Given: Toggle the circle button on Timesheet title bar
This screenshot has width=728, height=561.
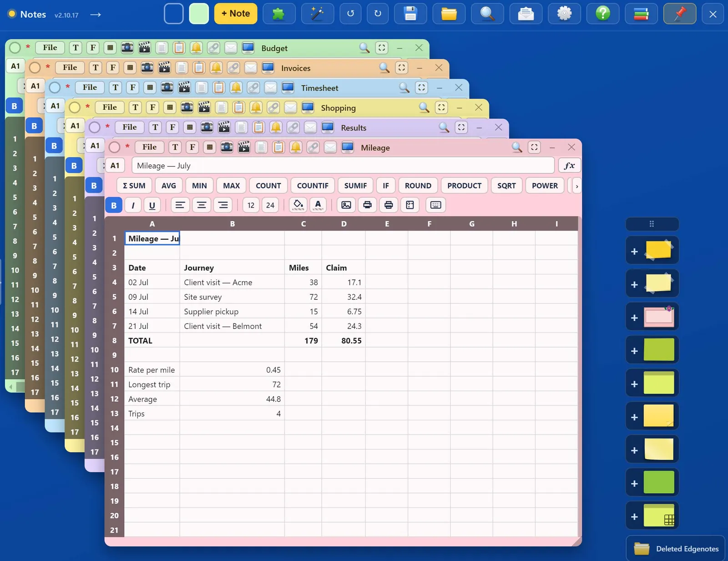Looking at the screenshot, I should click(x=55, y=87).
